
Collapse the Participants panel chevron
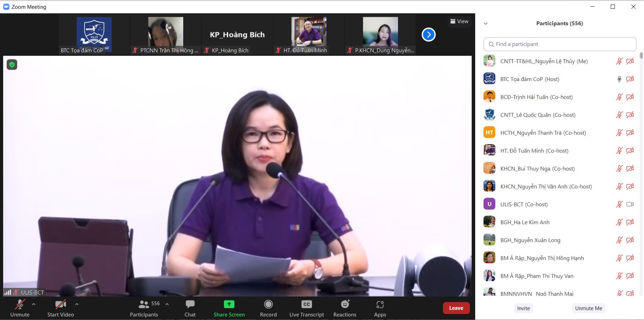(486, 24)
